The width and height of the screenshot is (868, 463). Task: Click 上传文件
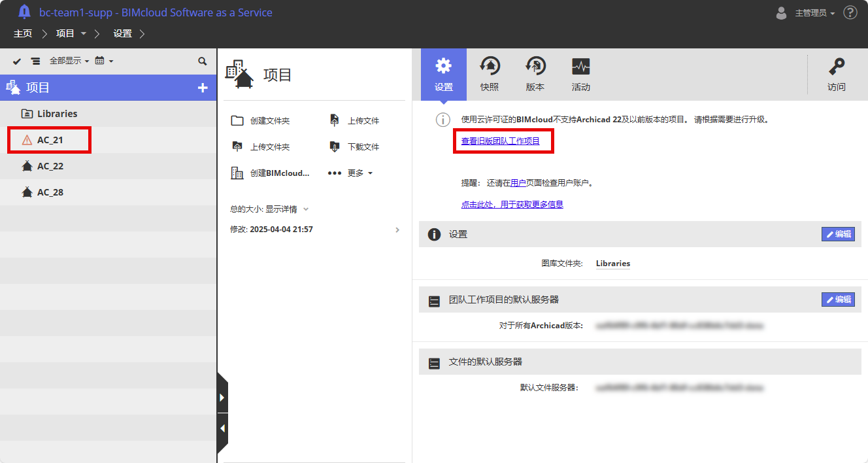coord(354,121)
